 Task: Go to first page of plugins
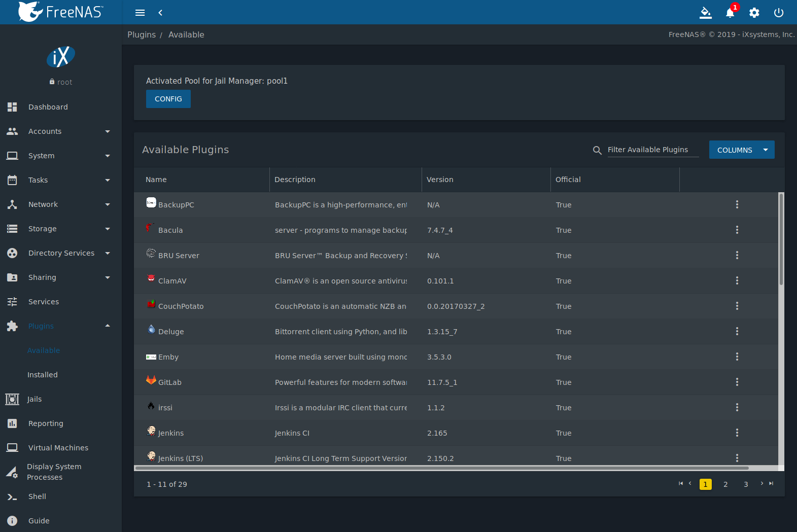[x=681, y=483]
